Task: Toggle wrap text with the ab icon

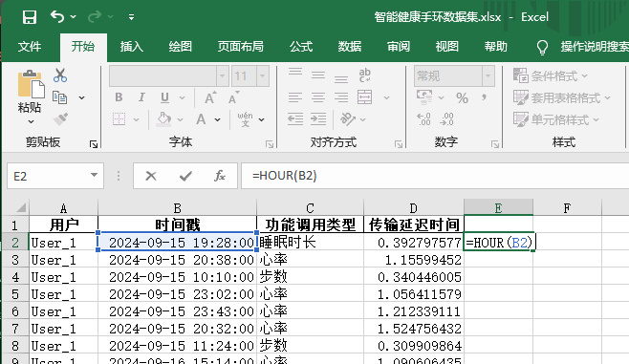Action: click(x=364, y=75)
